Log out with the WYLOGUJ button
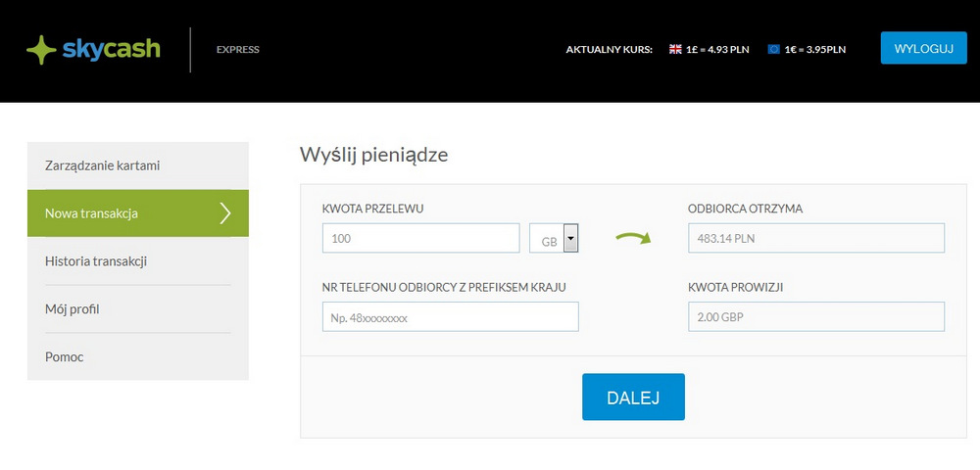 923,48
